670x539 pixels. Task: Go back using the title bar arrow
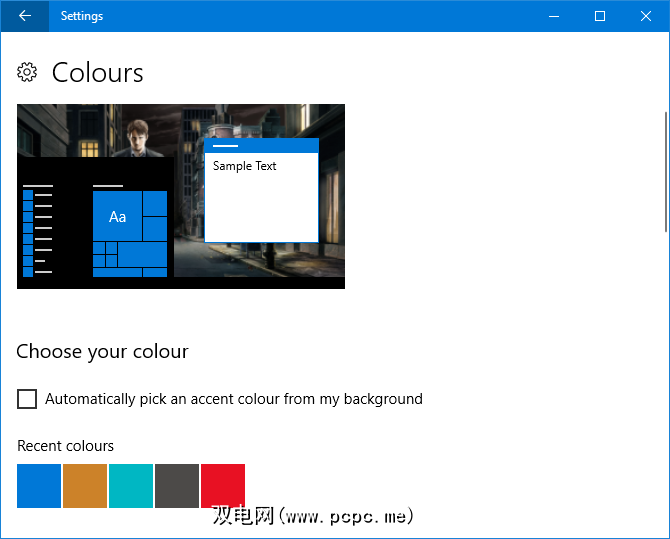pos(24,16)
